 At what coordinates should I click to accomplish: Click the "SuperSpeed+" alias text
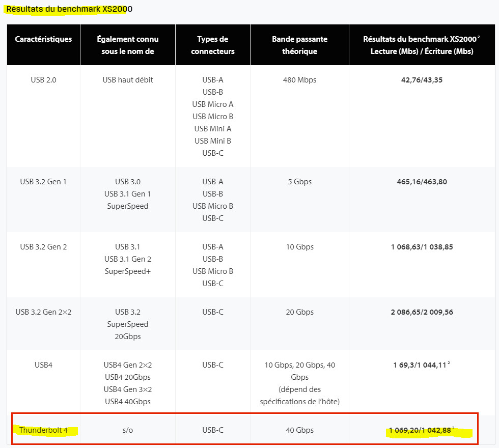tap(128, 271)
